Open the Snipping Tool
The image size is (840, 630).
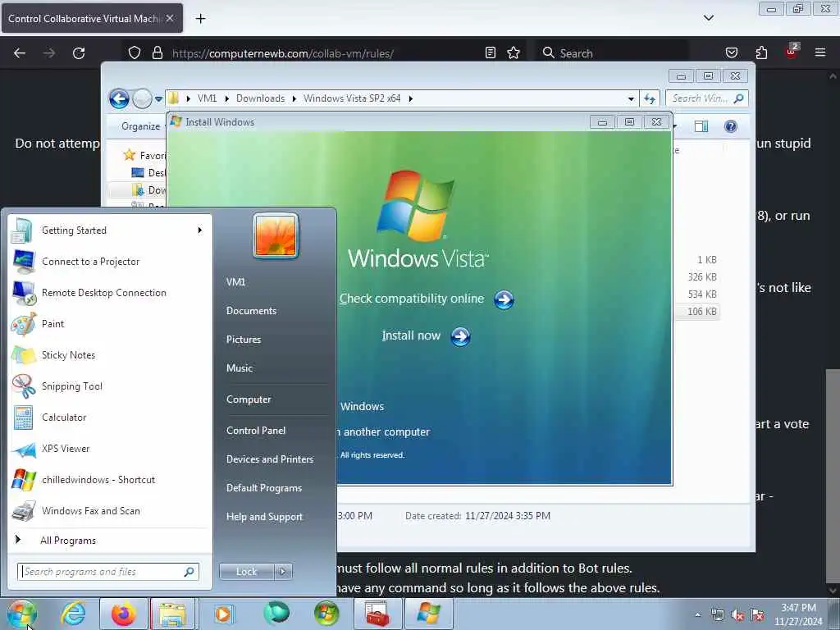[111, 386]
